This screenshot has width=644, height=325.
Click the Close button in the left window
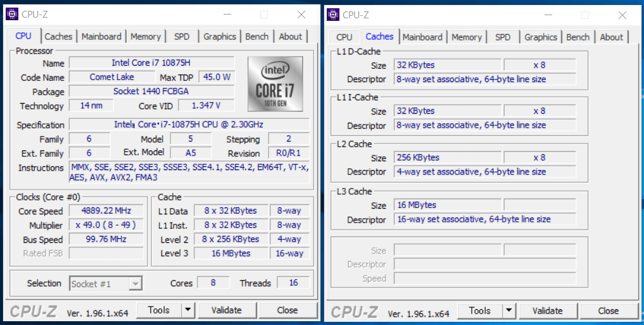point(287,310)
